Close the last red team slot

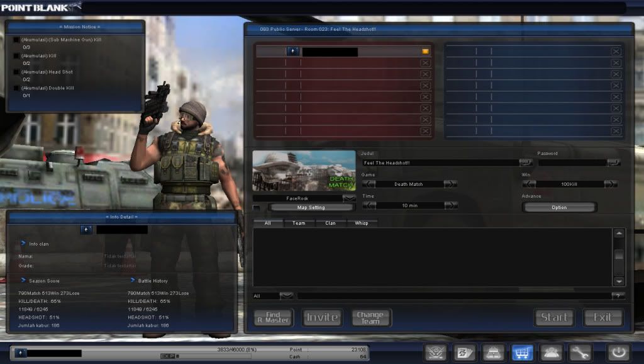(426, 131)
